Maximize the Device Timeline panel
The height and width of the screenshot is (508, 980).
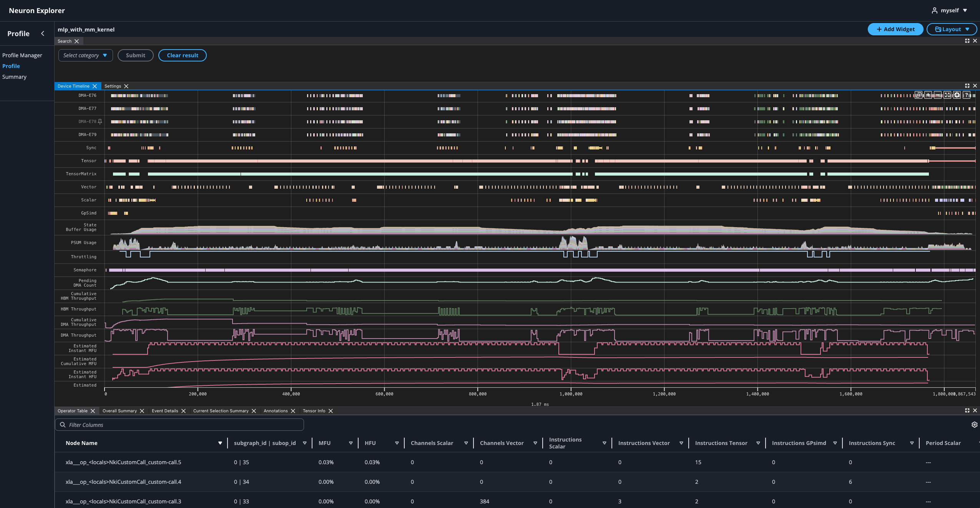[967, 86]
